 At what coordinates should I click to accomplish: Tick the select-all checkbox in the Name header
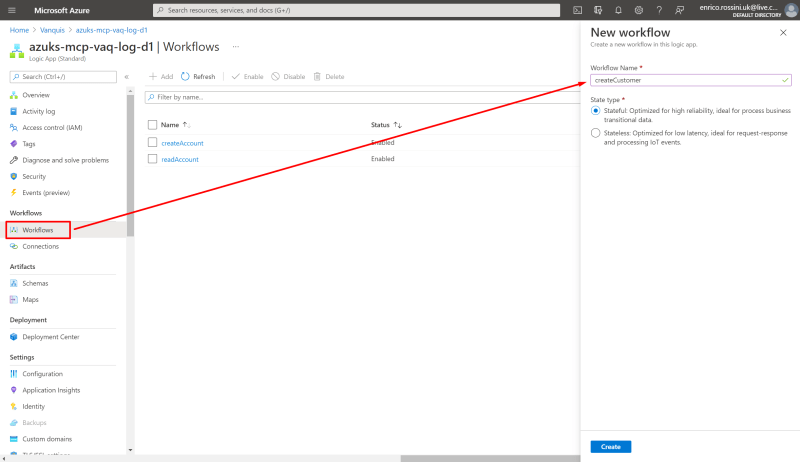(152, 124)
